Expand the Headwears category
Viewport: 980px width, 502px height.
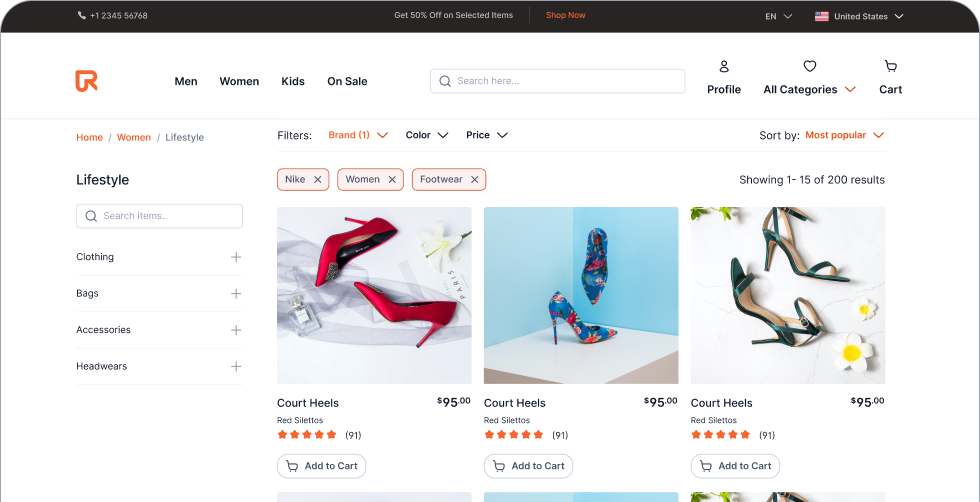point(236,367)
